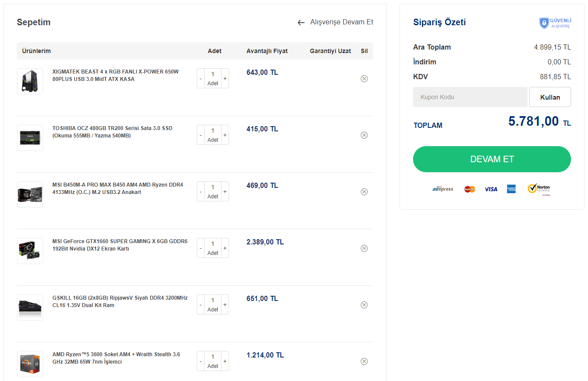Click the Kupon Kodu input field
This screenshot has height=381, width=588.
(470, 97)
